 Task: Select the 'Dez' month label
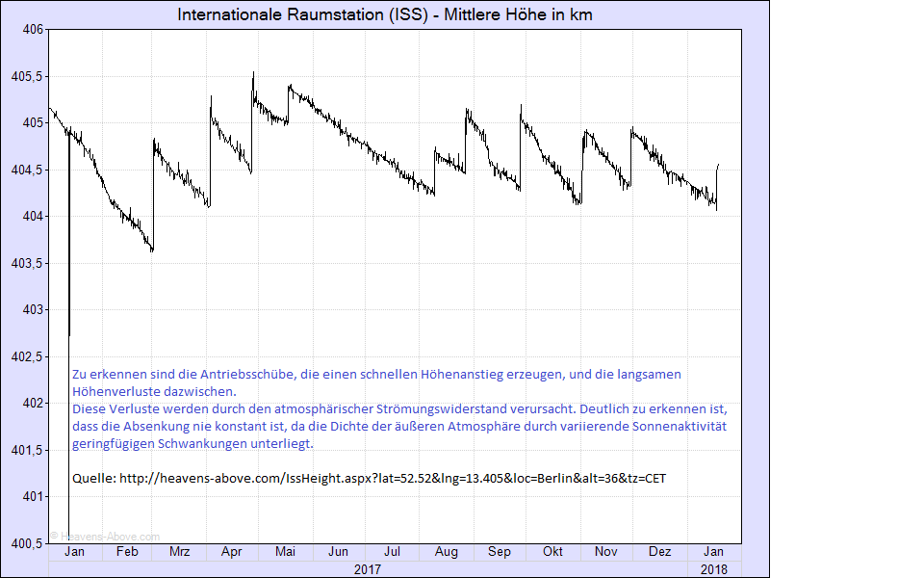(659, 552)
